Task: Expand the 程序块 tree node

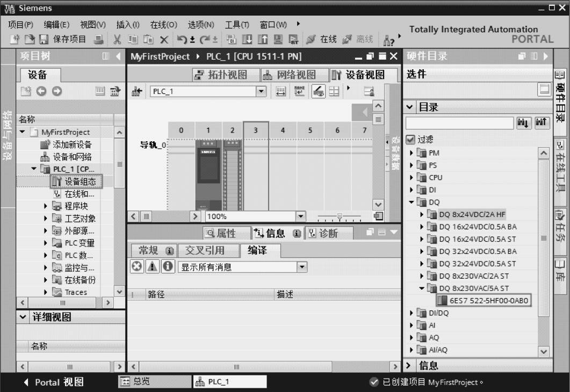Action: 46,206
